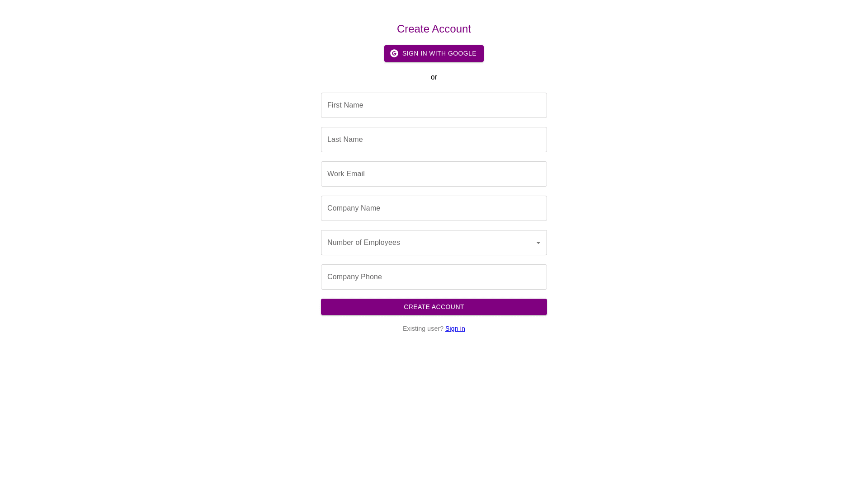Click the "Number of Employees" label text
This screenshot has width=868, height=488.
(x=363, y=243)
